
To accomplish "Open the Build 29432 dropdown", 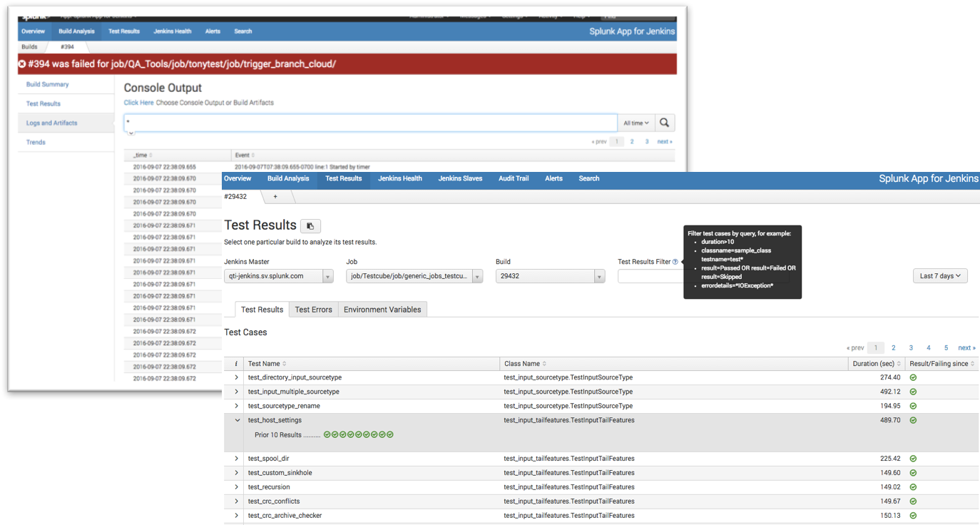I will point(551,276).
